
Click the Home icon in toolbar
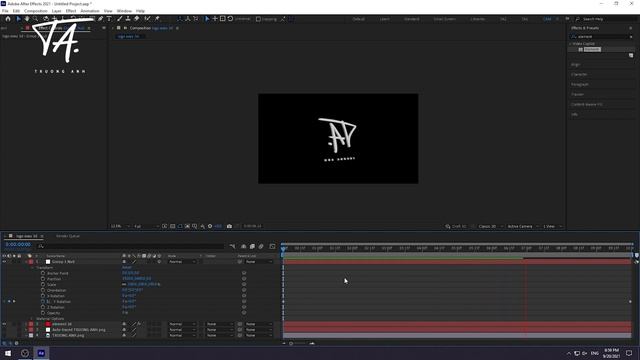8,19
